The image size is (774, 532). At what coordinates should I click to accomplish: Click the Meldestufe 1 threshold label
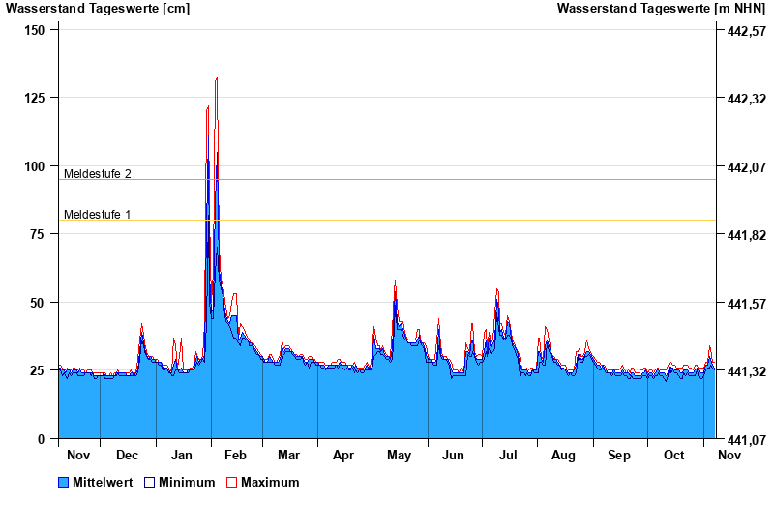point(97,215)
